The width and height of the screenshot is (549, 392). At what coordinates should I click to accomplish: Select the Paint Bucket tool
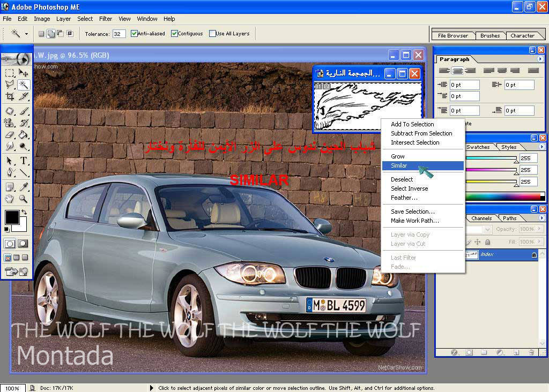[x=23, y=134]
